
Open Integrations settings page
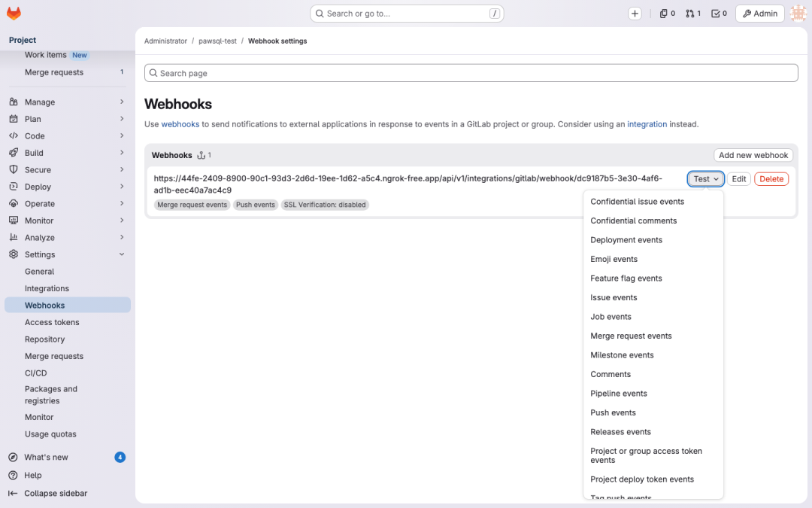click(47, 289)
